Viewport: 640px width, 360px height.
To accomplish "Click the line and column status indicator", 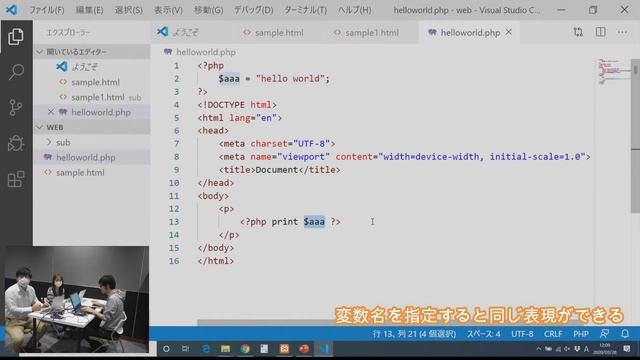I will pyautogui.click(x=414, y=334).
